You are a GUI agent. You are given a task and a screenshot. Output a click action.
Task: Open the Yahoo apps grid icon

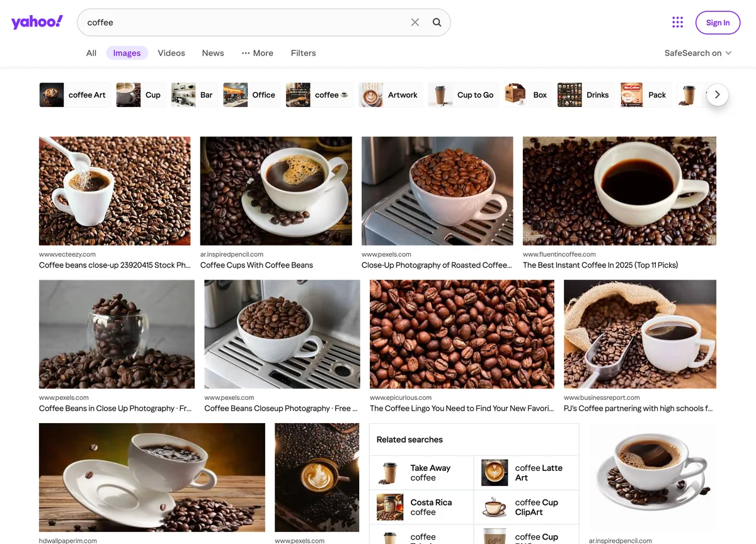(678, 23)
